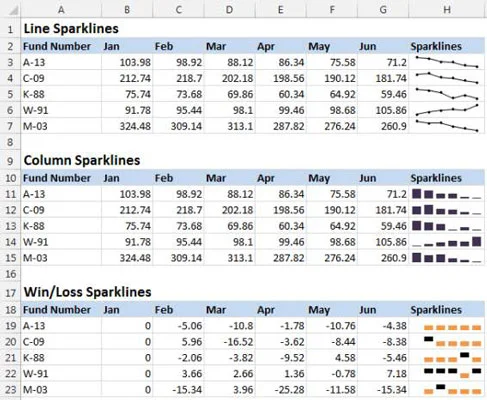This screenshot has height=400, width=487.
Task: Select row 9 header
Action: tap(10, 161)
